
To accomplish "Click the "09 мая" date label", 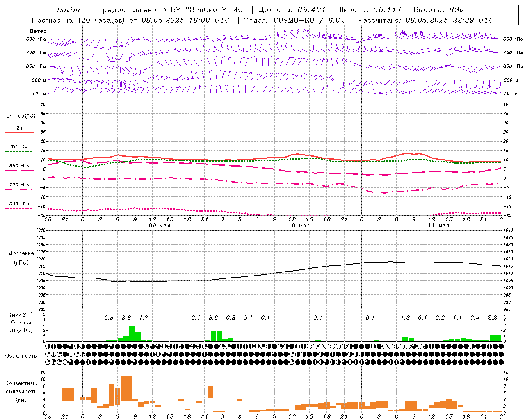I will [x=160, y=226].
